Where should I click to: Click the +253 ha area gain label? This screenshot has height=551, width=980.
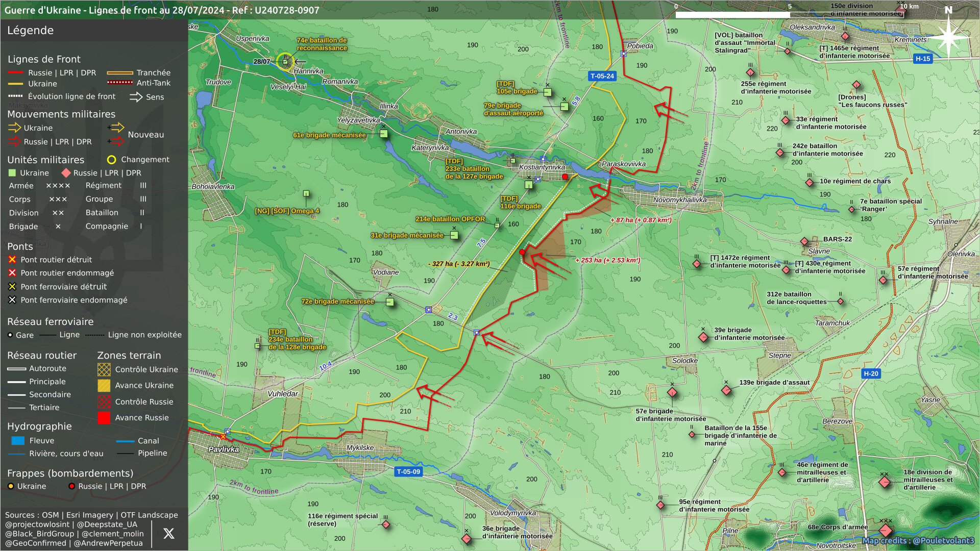click(x=607, y=260)
